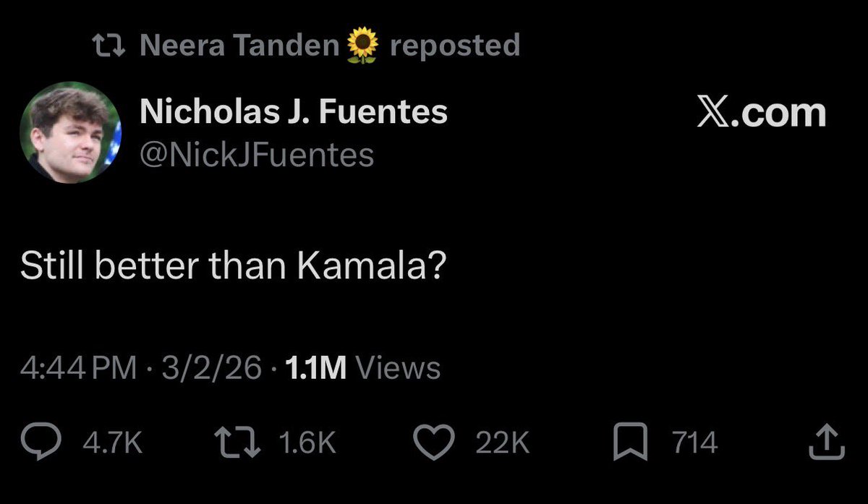Like the post with the heart icon
Viewport: 868px width, 504px height.
coord(438,443)
